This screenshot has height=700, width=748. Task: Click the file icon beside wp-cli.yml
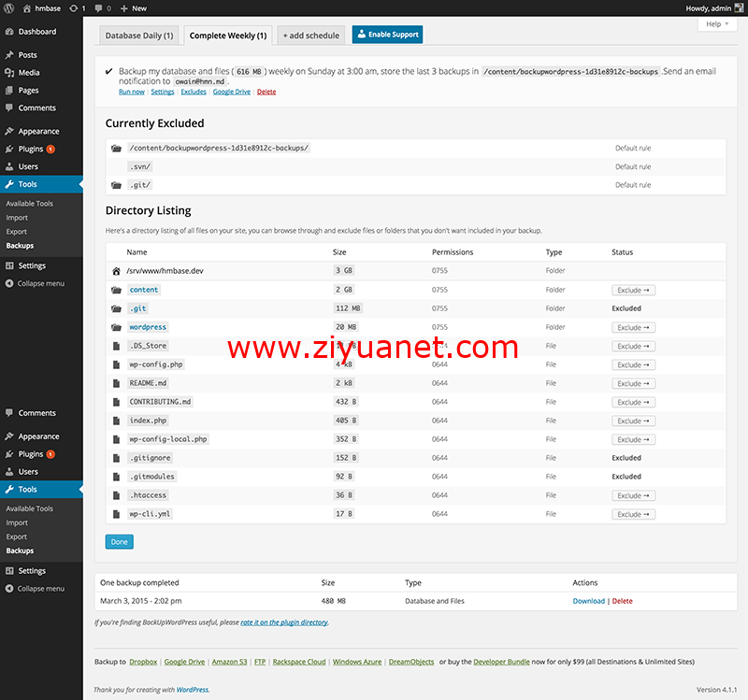coord(116,514)
